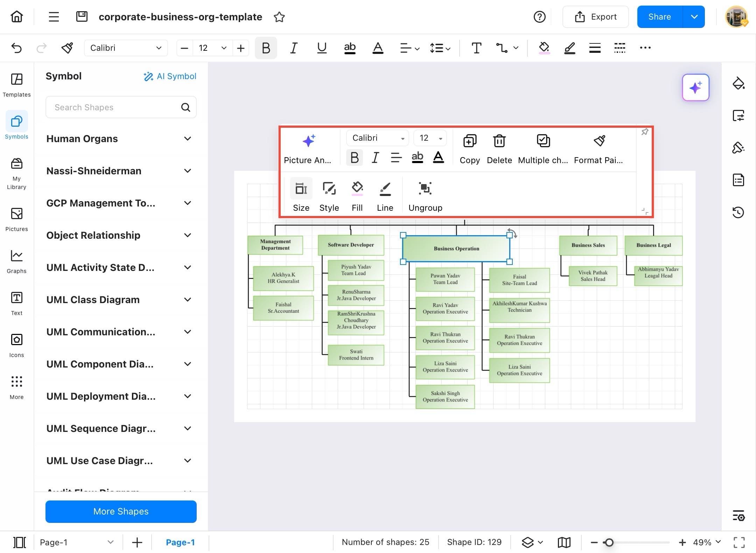The image size is (756, 553).
Task: Enter fullscreen mode from the status bar
Action: pos(739,542)
